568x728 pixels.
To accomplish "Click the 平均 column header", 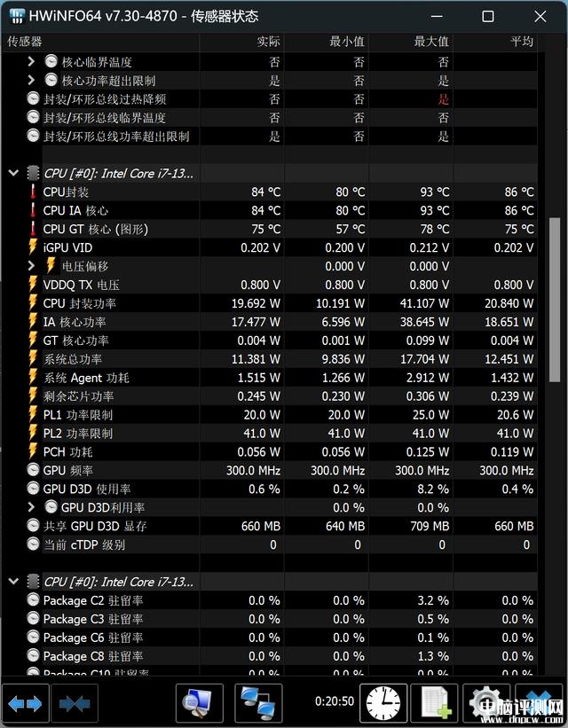I will [x=495, y=42].
